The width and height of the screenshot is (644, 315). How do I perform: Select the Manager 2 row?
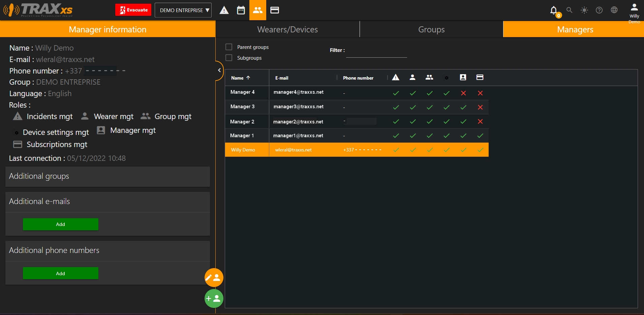[x=357, y=121]
